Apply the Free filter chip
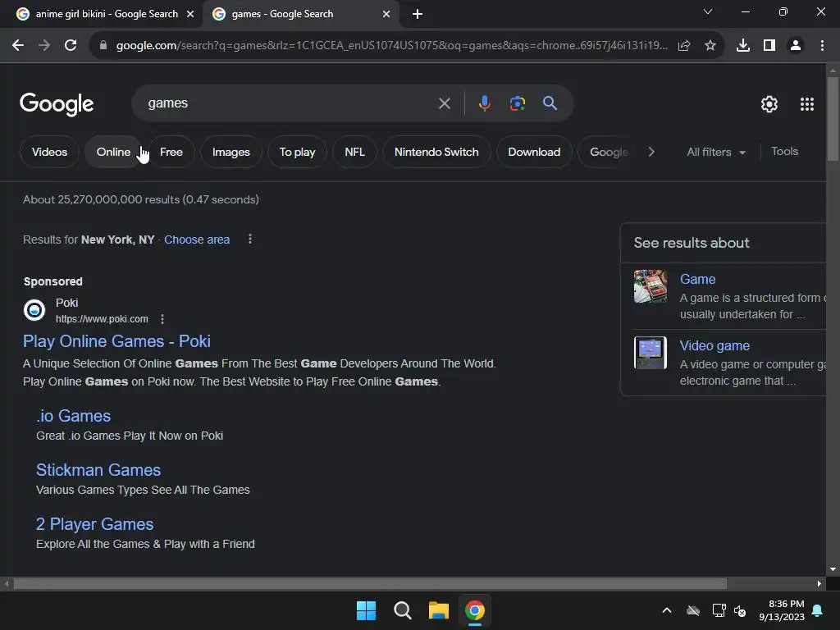This screenshot has height=630, width=840. (171, 152)
